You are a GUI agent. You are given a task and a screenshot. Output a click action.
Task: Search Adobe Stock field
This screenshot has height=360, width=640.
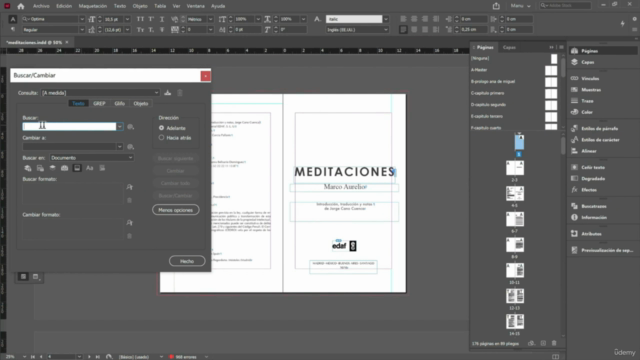click(x=565, y=6)
